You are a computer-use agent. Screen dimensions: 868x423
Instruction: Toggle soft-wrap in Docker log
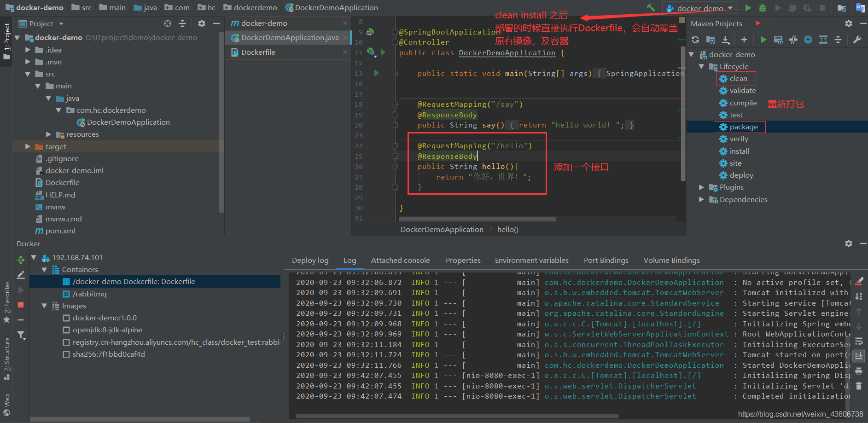pyautogui.click(x=859, y=342)
